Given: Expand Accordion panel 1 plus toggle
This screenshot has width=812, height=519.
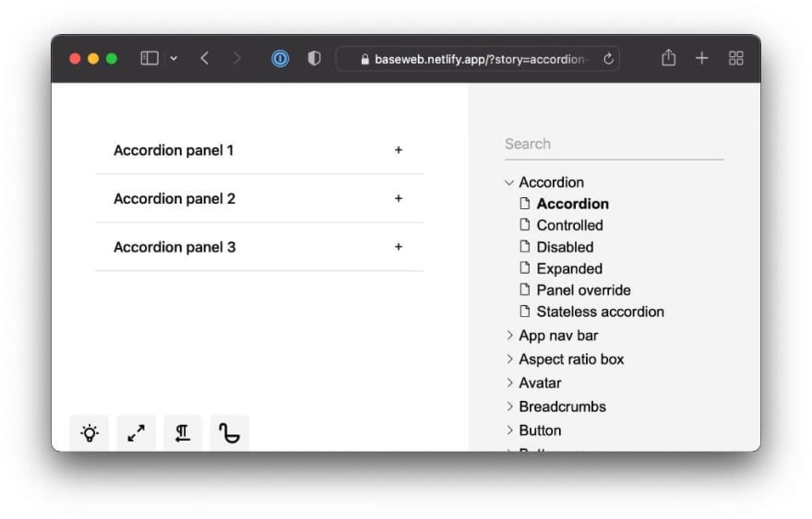Looking at the screenshot, I should (x=399, y=150).
